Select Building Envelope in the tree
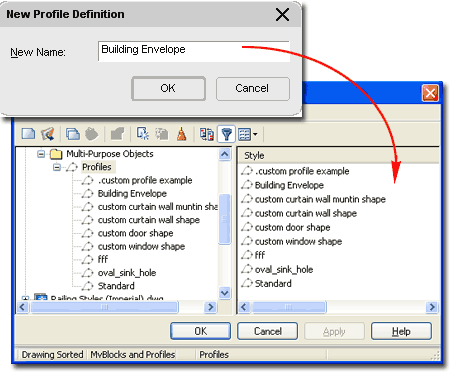This screenshot has width=450, height=372. 132,193
